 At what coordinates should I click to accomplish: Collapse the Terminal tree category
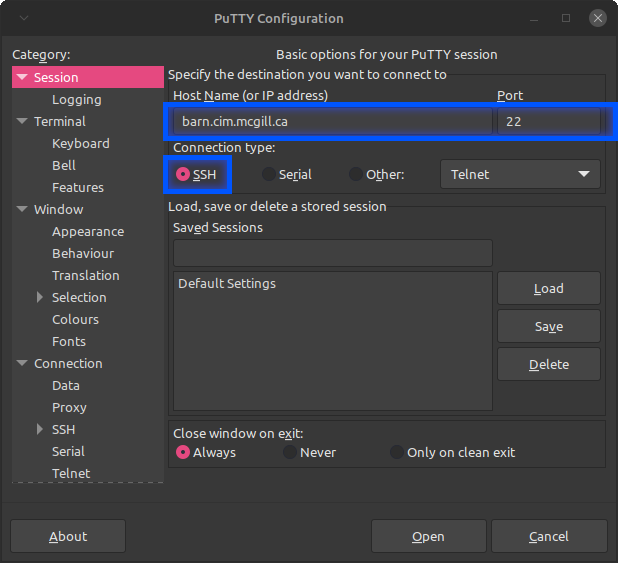[x=23, y=122]
